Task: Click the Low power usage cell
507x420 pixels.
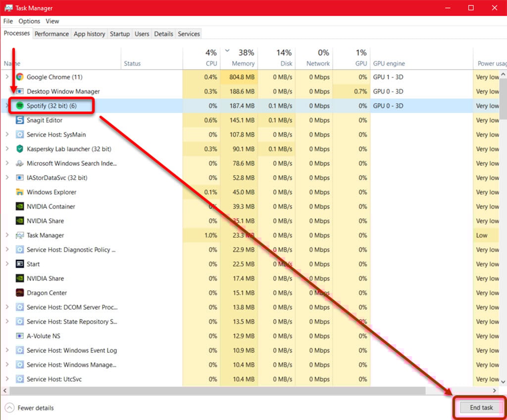Action: (487, 235)
